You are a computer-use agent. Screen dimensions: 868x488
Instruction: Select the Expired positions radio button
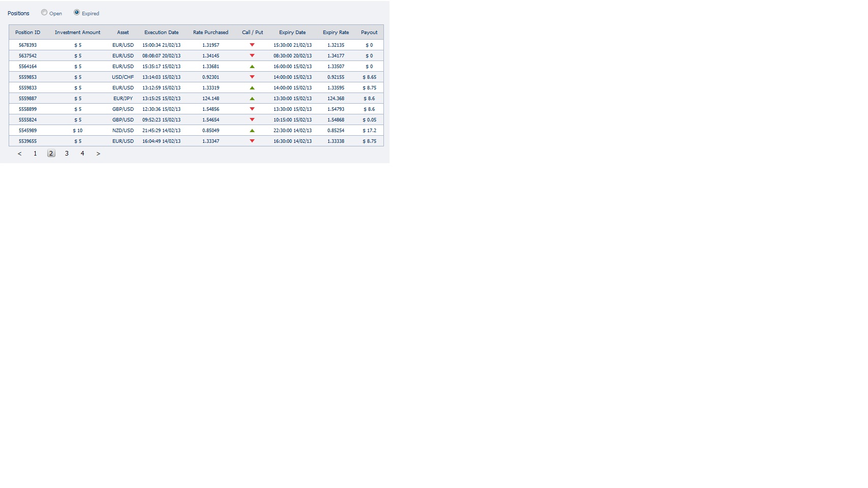pos(77,13)
